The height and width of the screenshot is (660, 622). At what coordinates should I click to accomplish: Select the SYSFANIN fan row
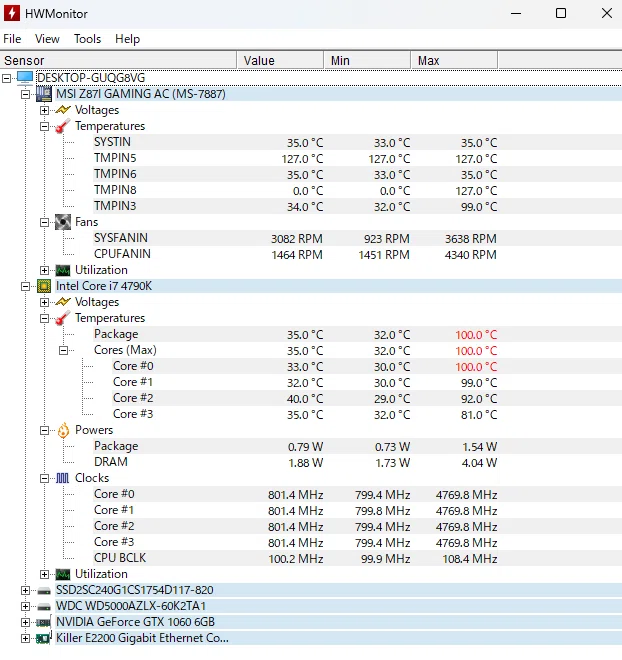click(357, 238)
